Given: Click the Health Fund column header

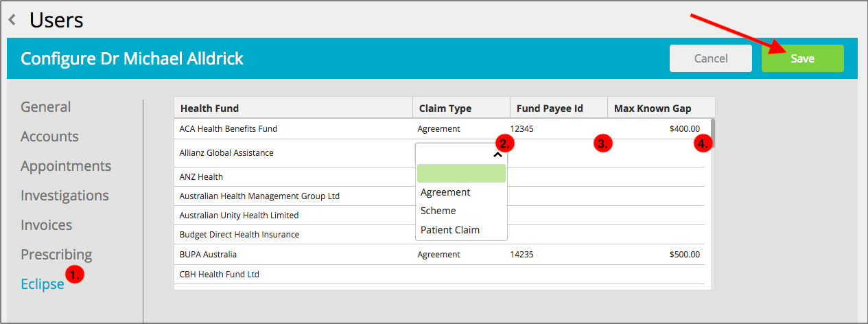Looking at the screenshot, I should (293, 108).
